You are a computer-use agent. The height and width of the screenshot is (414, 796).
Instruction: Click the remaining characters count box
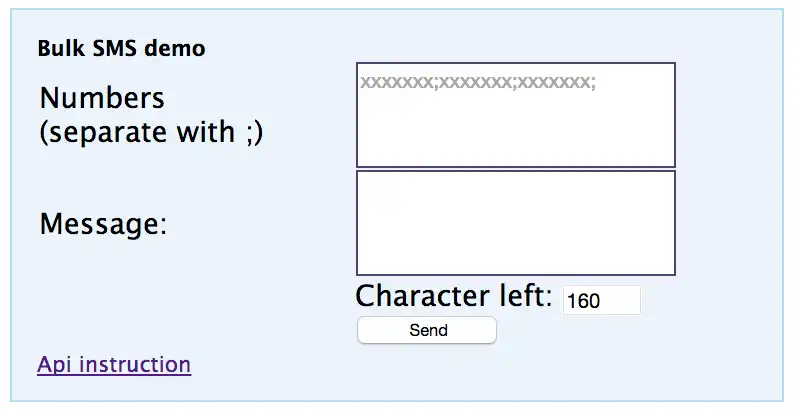tap(601, 300)
